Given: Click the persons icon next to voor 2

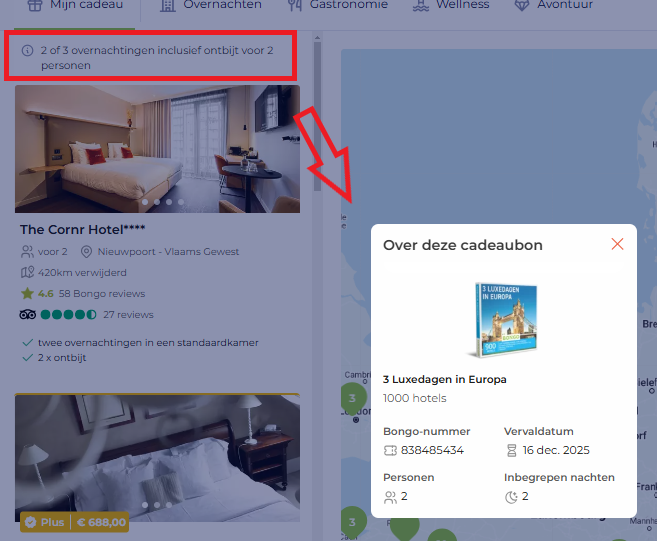Looking at the screenshot, I should [x=27, y=252].
